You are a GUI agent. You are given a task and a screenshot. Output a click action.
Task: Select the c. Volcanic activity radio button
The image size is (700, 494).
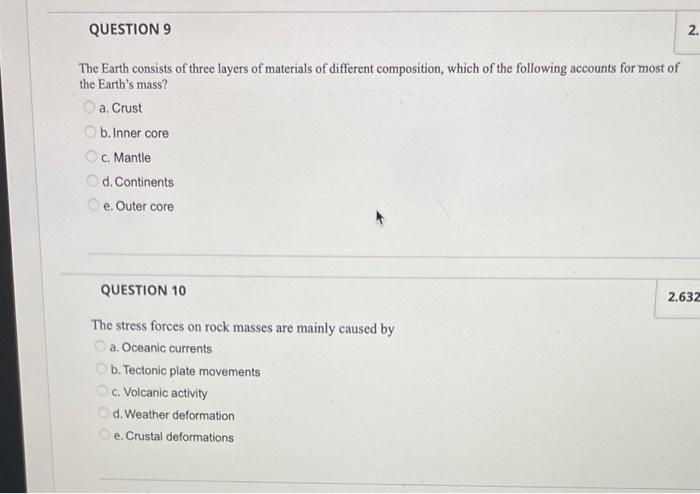pyautogui.click(x=103, y=391)
